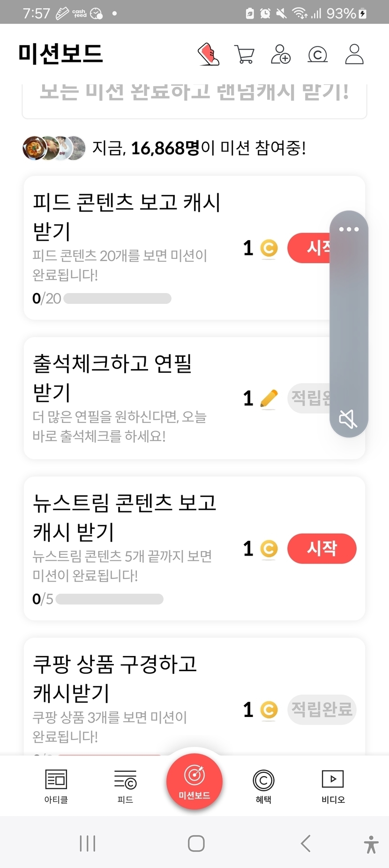
Task: Open the my profile icon
Action: point(354,54)
